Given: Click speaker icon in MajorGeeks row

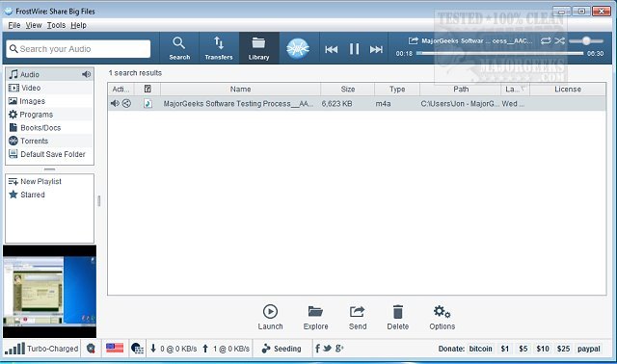Looking at the screenshot, I should point(115,103).
